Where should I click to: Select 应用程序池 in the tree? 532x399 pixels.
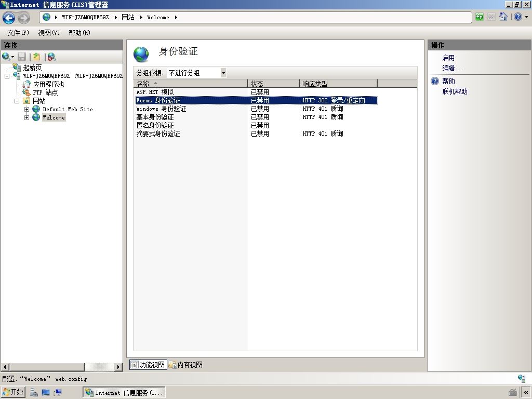click(48, 84)
